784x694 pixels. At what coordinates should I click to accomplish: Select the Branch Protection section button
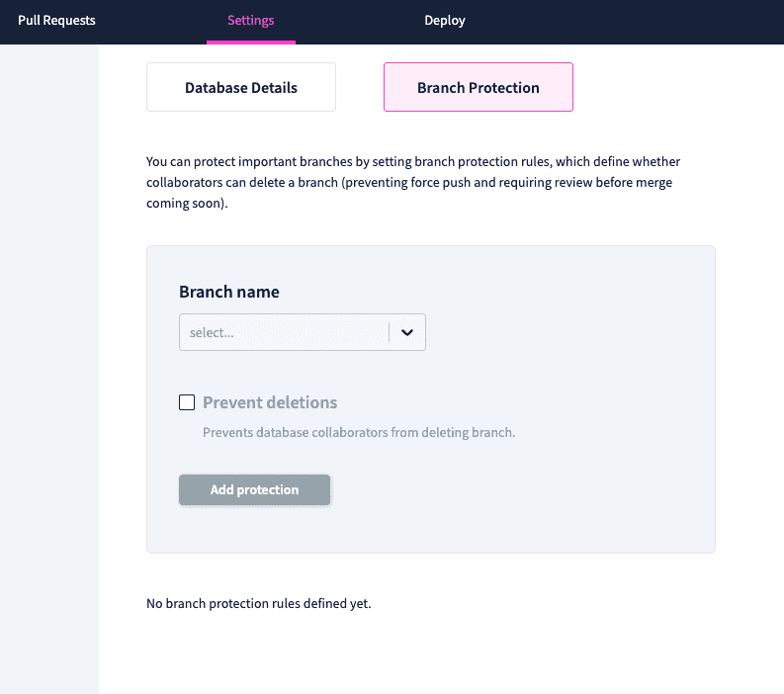click(478, 87)
